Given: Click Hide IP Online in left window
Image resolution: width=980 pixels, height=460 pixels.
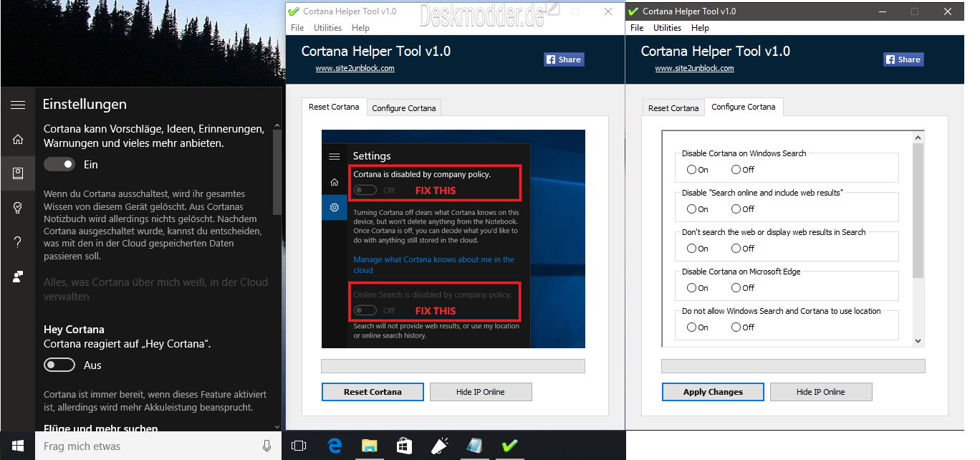Looking at the screenshot, I should coord(481,392).
